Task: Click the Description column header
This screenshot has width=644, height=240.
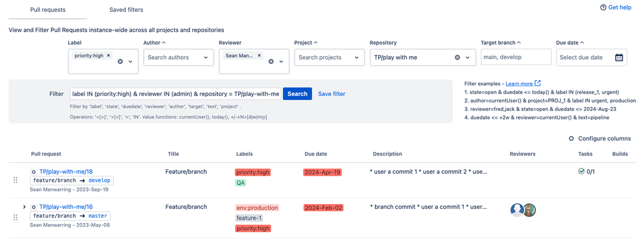Action: 387,154
